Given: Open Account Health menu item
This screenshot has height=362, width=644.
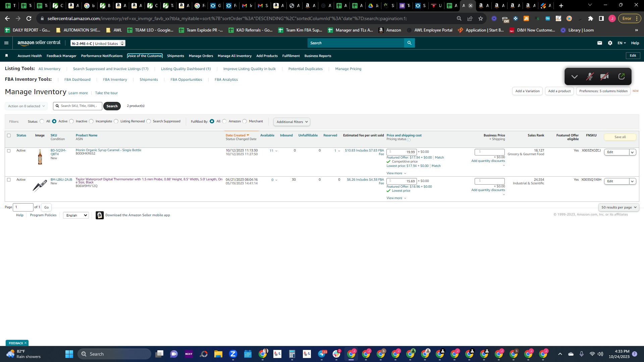Looking at the screenshot, I should coord(30,56).
